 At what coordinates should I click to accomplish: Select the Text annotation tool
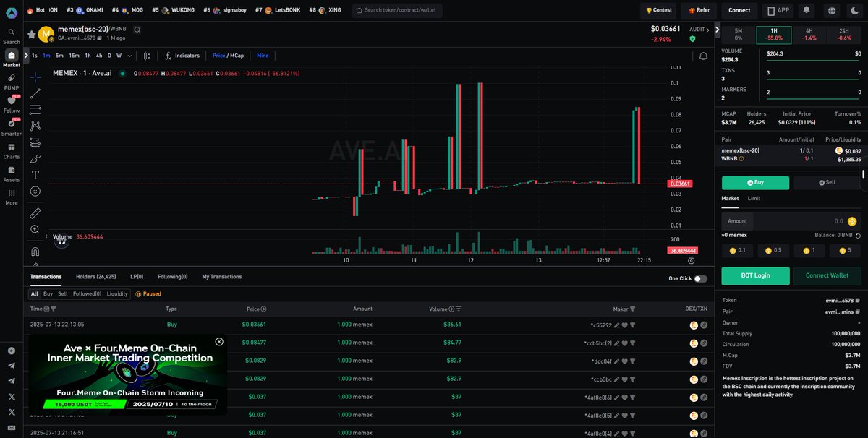[35, 175]
